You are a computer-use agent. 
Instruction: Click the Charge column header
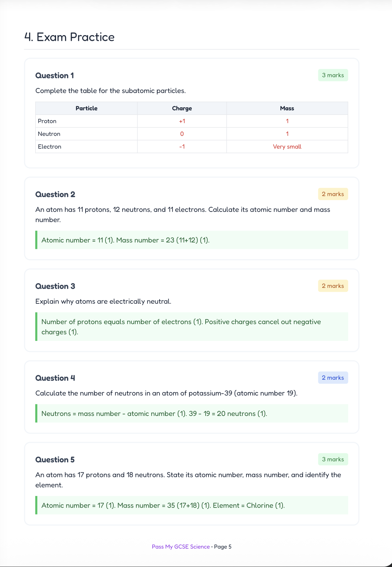[x=182, y=108]
